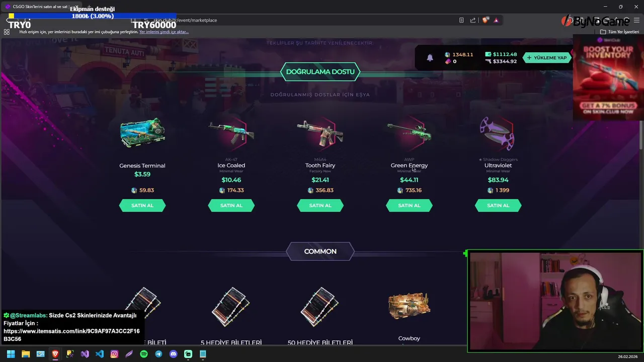Image resolution: width=644 pixels, height=362 pixels.
Task: Open the browser hamburger menu
Action: click(636, 20)
